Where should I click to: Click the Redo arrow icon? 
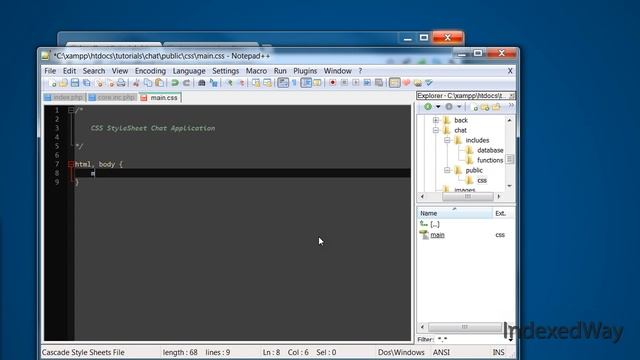[x=186, y=83]
